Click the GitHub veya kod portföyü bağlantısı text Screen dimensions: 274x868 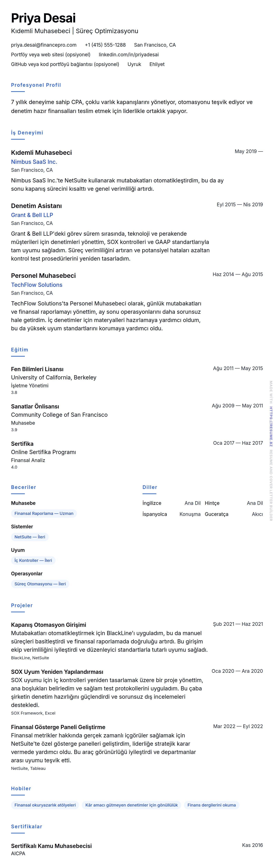tap(65, 64)
